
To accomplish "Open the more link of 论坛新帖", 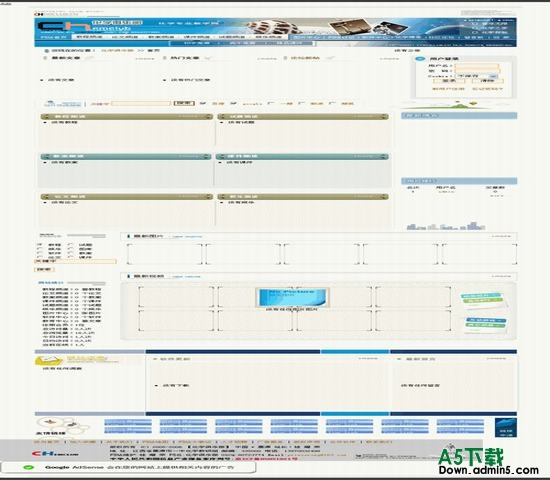I will click(x=389, y=59).
